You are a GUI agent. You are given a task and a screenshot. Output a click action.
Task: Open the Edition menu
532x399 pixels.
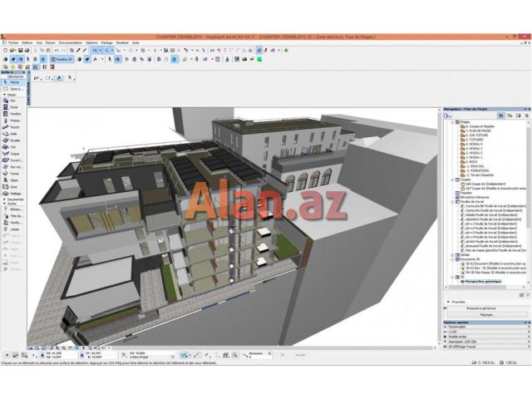pos(27,42)
